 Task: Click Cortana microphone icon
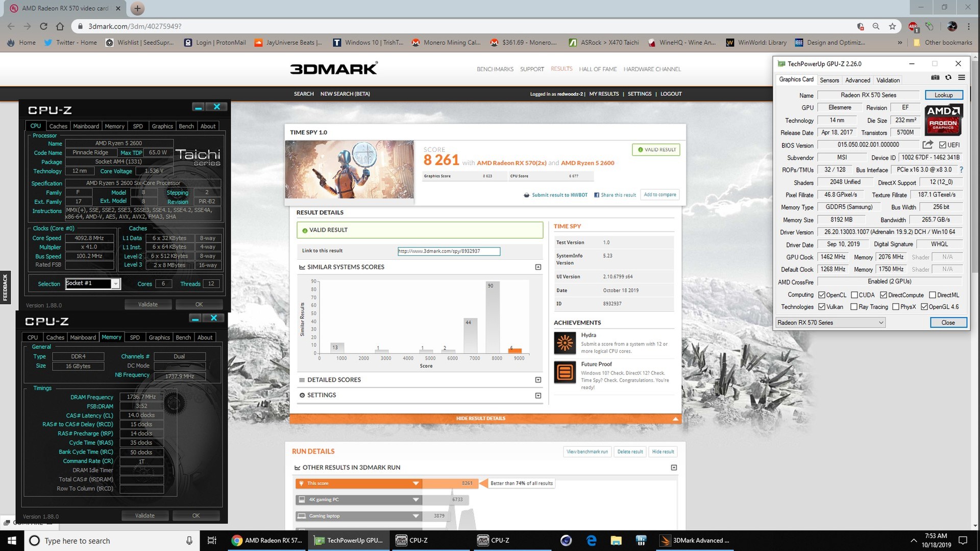click(x=189, y=540)
